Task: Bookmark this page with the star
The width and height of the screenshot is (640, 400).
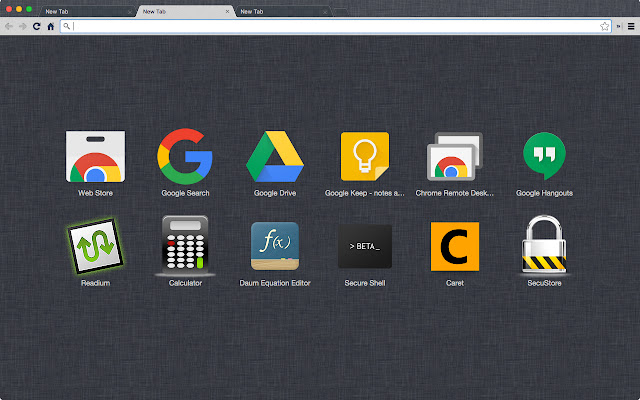Action: point(604,27)
